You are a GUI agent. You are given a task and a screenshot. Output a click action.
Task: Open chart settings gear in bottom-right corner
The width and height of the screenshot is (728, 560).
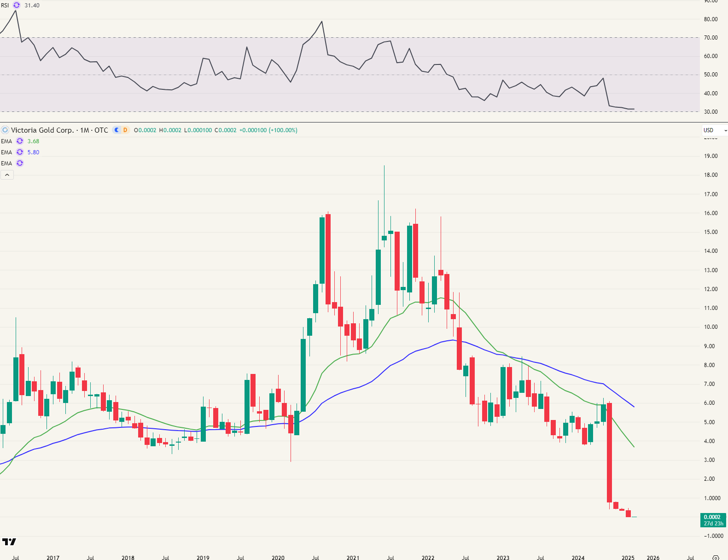[x=716, y=558]
